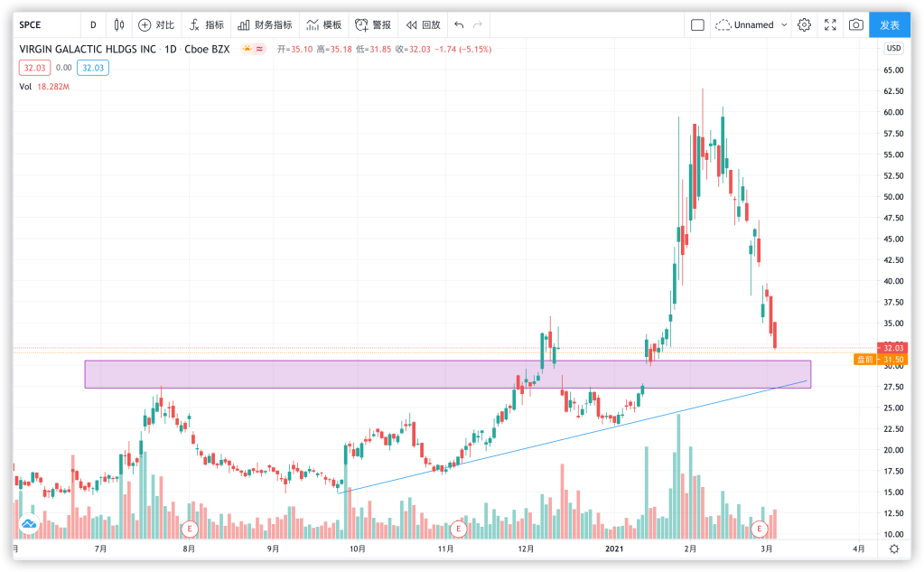This screenshot has width=924, height=572.
Task: Take a chart snapshot with camera
Action: [855, 24]
